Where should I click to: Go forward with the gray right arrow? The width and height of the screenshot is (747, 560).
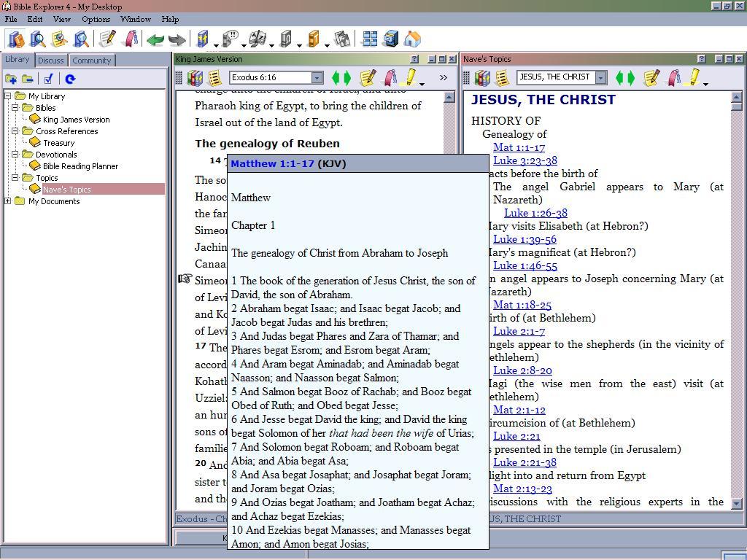click(x=177, y=39)
